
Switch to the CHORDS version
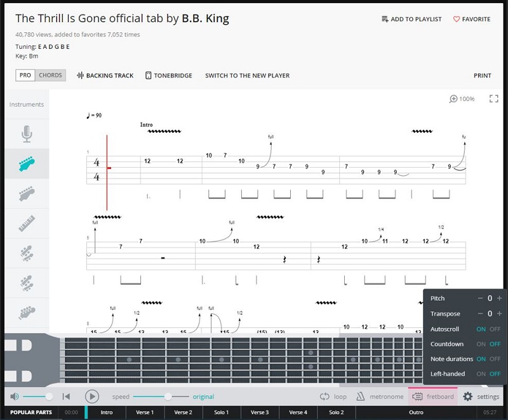point(50,75)
